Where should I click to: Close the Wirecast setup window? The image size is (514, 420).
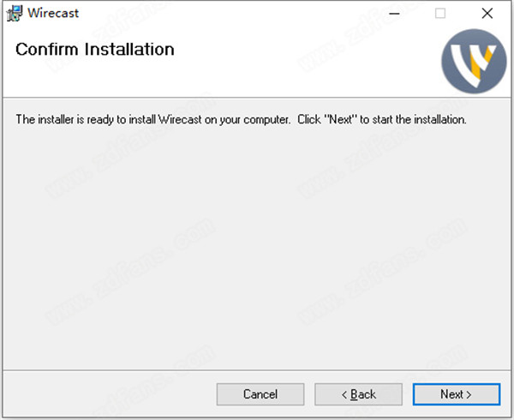pos(487,14)
